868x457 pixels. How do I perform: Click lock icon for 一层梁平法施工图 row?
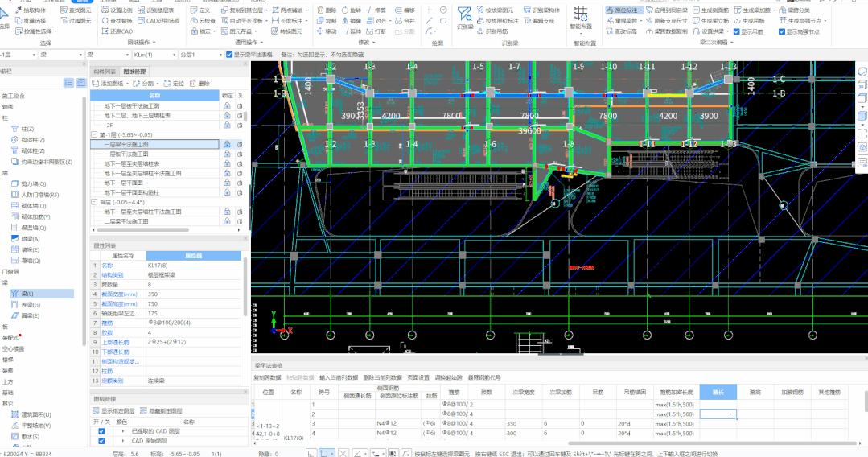pyautogui.click(x=228, y=144)
